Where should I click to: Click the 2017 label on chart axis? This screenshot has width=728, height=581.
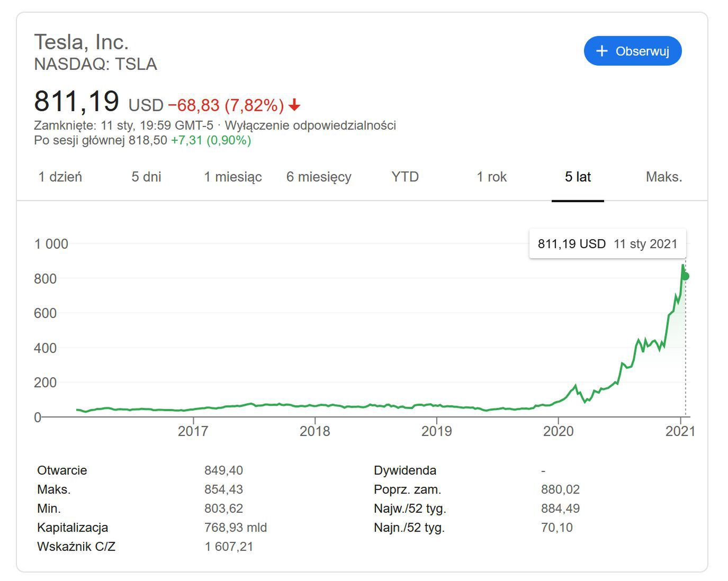tap(193, 431)
